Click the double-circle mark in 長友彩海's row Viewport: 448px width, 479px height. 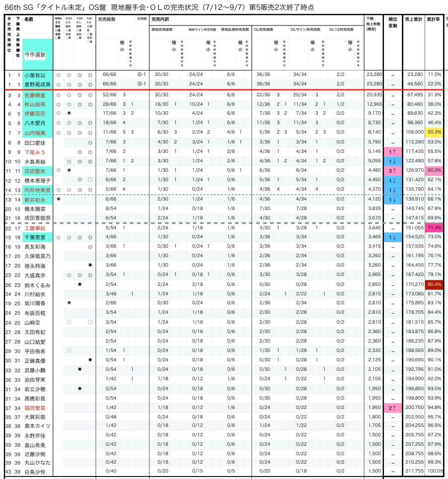pyautogui.click(x=90, y=247)
